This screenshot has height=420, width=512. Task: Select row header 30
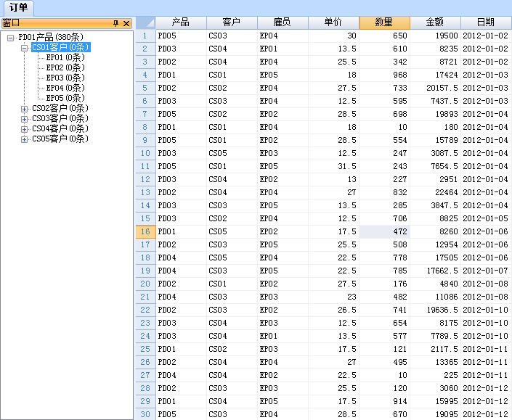(x=146, y=414)
